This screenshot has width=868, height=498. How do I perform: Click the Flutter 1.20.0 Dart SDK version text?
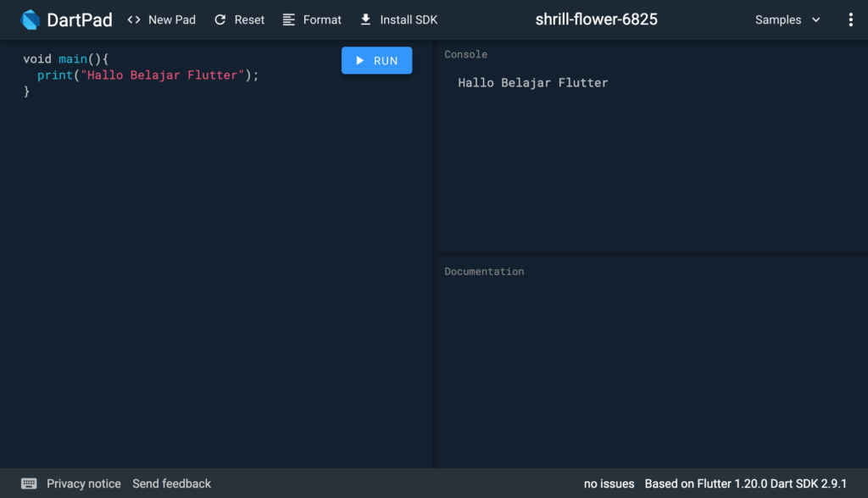click(746, 484)
